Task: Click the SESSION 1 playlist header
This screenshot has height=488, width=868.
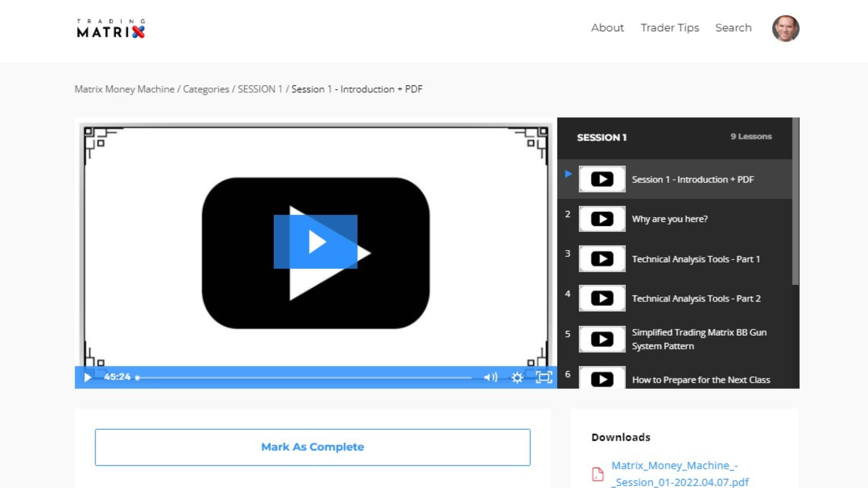Action: click(602, 137)
